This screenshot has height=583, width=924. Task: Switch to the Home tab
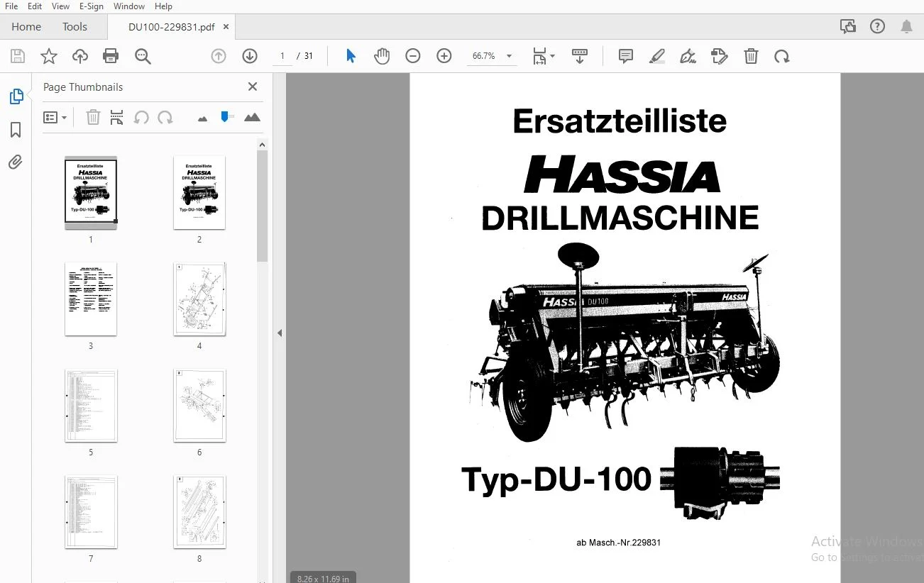point(26,27)
